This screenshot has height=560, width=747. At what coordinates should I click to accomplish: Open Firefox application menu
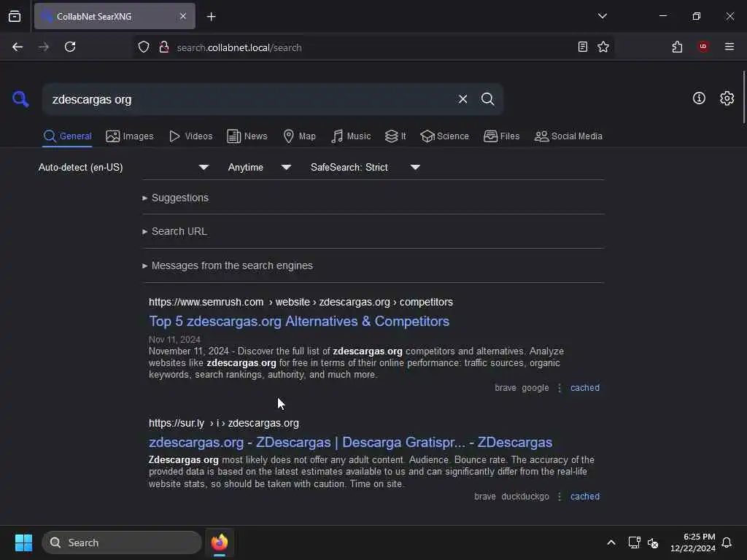coord(729,47)
